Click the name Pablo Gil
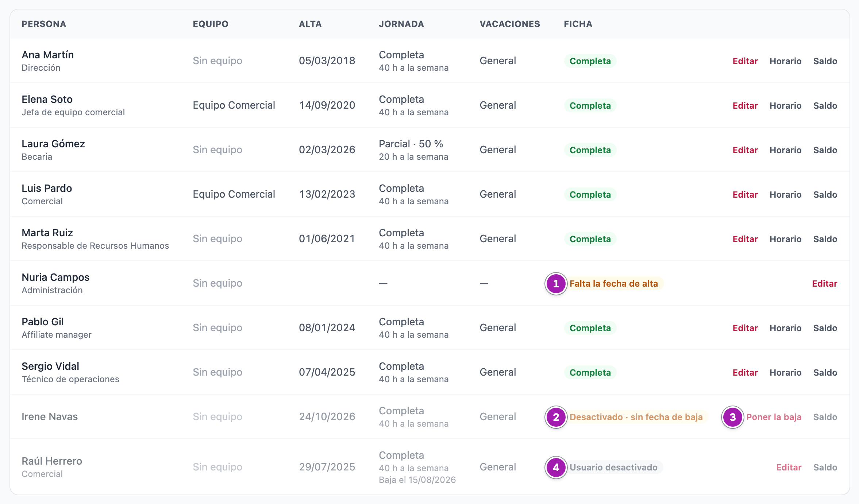Viewport: 859px width, 504px height. coord(43,322)
